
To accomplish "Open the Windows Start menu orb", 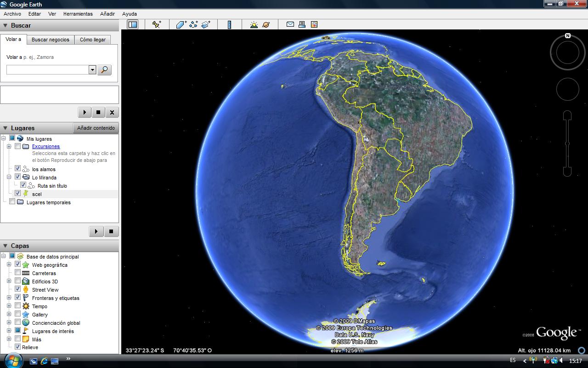I will point(13,360).
